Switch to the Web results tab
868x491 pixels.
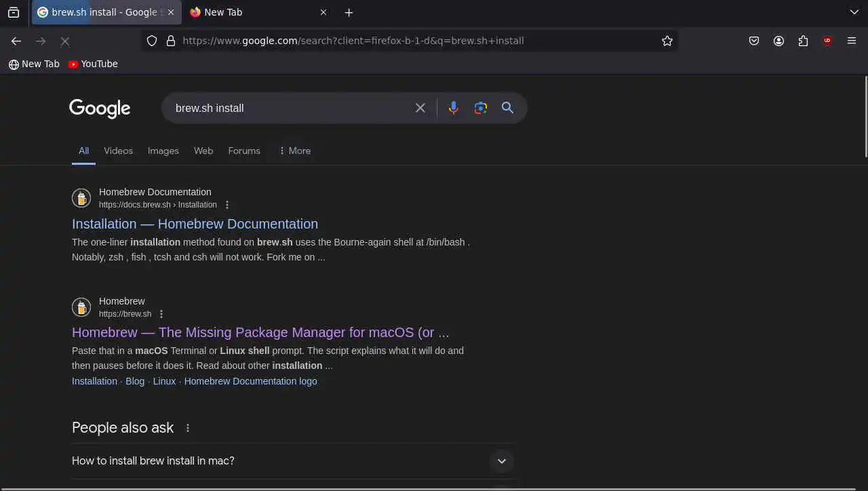(203, 151)
